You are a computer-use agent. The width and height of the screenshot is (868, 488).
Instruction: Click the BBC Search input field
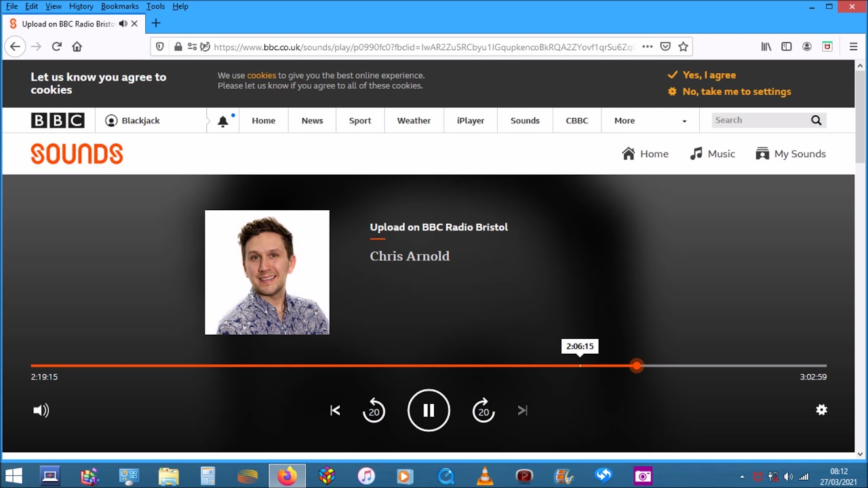pyautogui.click(x=759, y=120)
